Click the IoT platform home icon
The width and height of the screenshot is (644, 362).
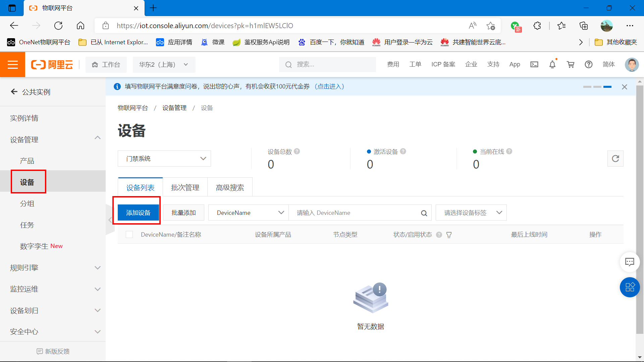click(x=94, y=65)
